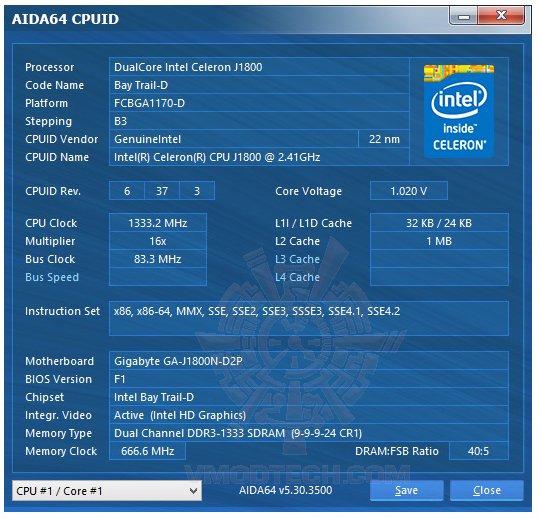This screenshot has width=540, height=520.
Task: Click the CPUID Rev. box showing 37
Action: [162, 191]
